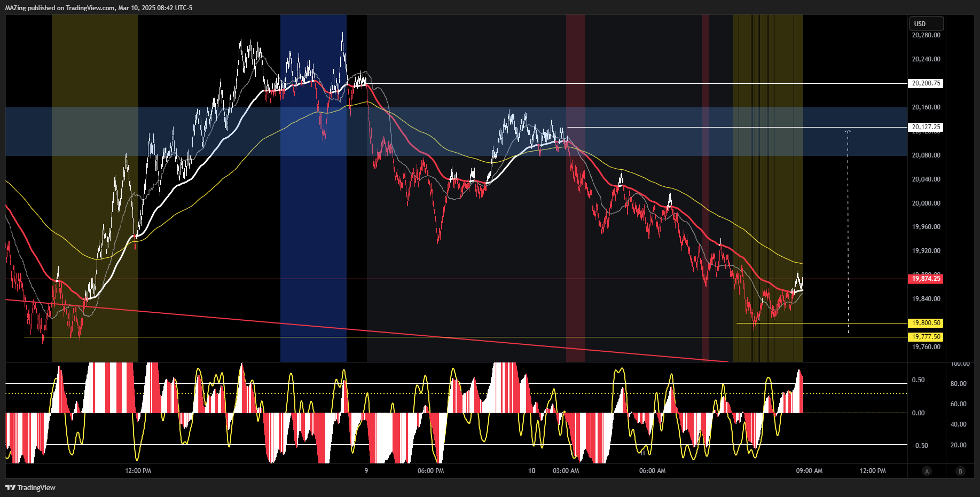Click the 19,920.00 price axis value
Screen dimensions: 980x497
click(926, 251)
